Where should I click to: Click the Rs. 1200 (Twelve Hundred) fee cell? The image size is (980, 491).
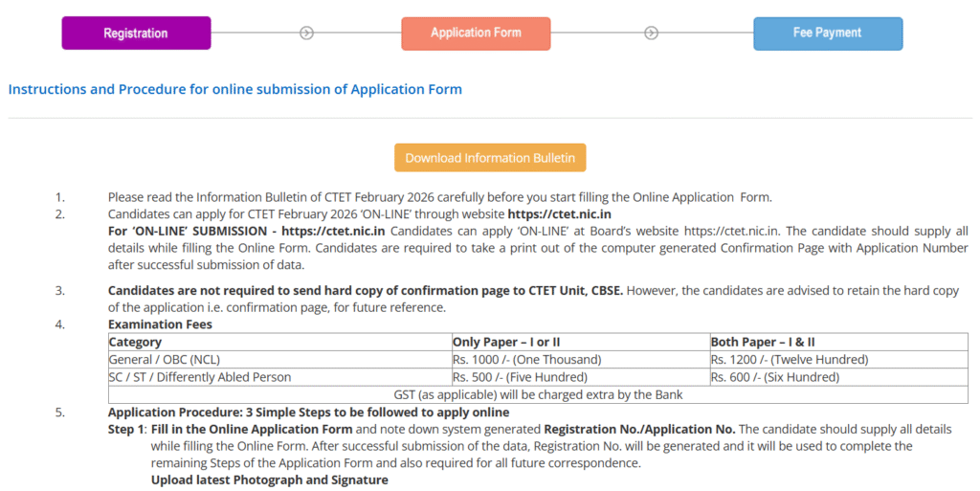(789, 359)
